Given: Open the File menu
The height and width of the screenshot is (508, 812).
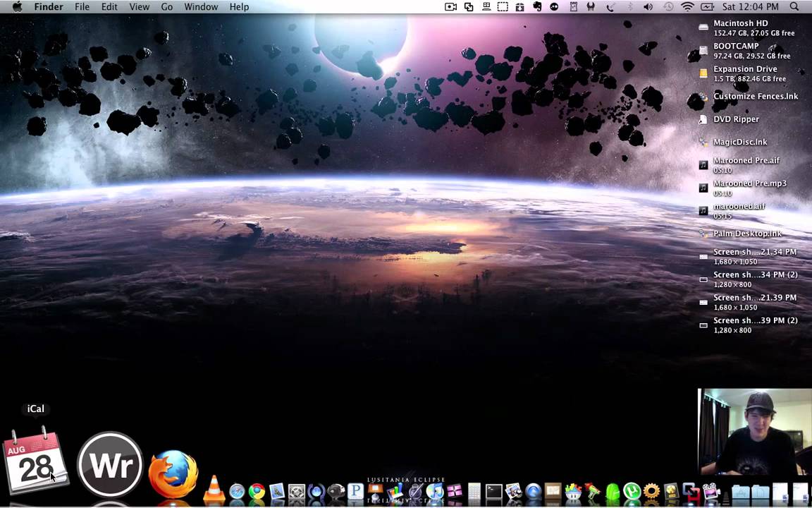Looking at the screenshot, I should click(82, 7).
